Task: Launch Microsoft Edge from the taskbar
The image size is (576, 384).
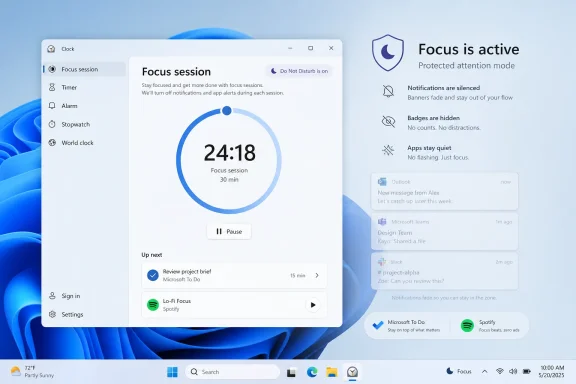Action: tap(312, 372)
